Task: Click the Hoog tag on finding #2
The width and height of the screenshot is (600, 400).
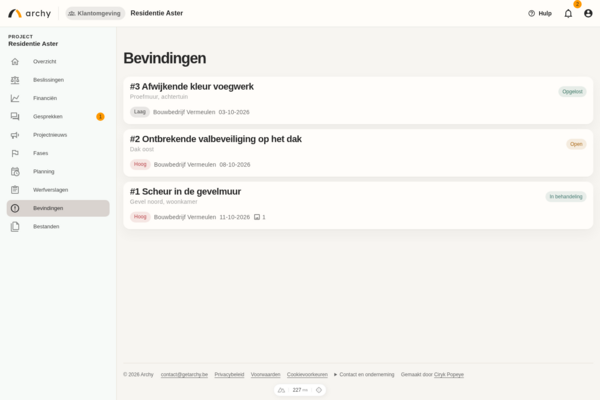Action: tap(140, 164)
